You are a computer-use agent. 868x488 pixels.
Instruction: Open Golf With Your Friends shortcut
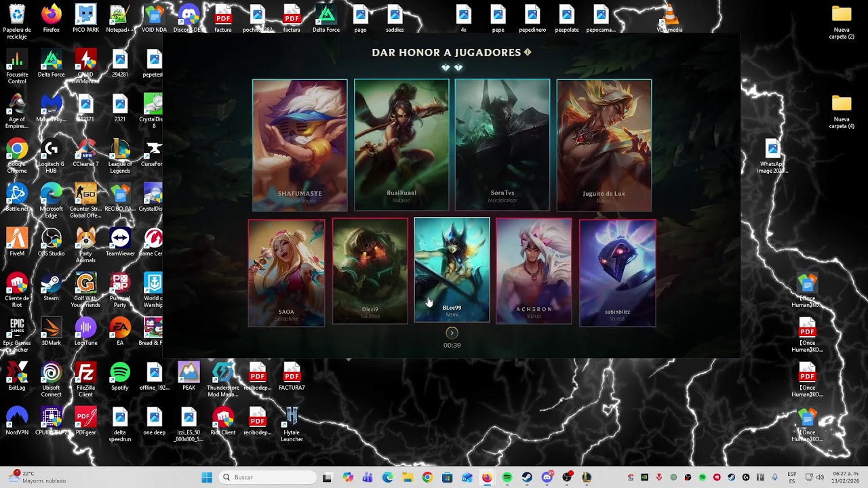coord(85,290)
